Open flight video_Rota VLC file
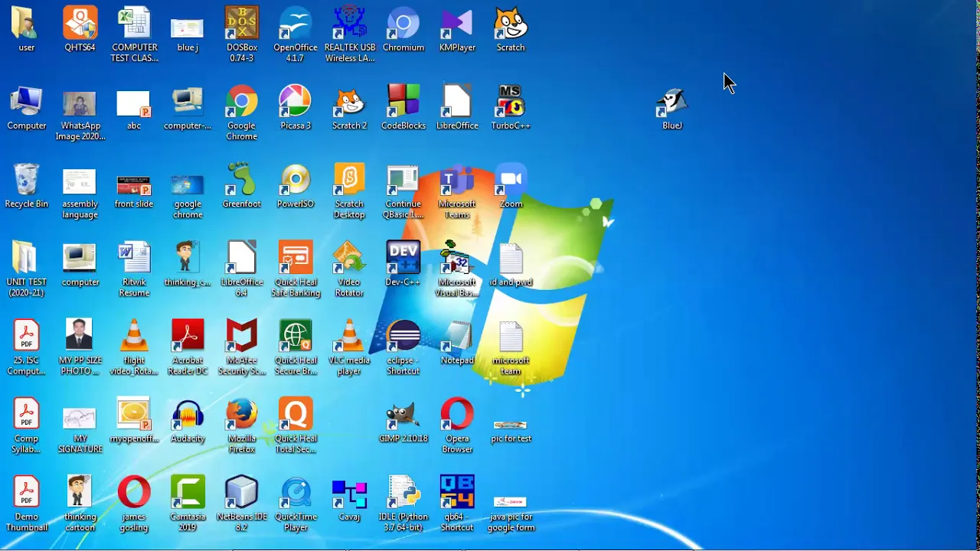 click(x=134, y=348)
